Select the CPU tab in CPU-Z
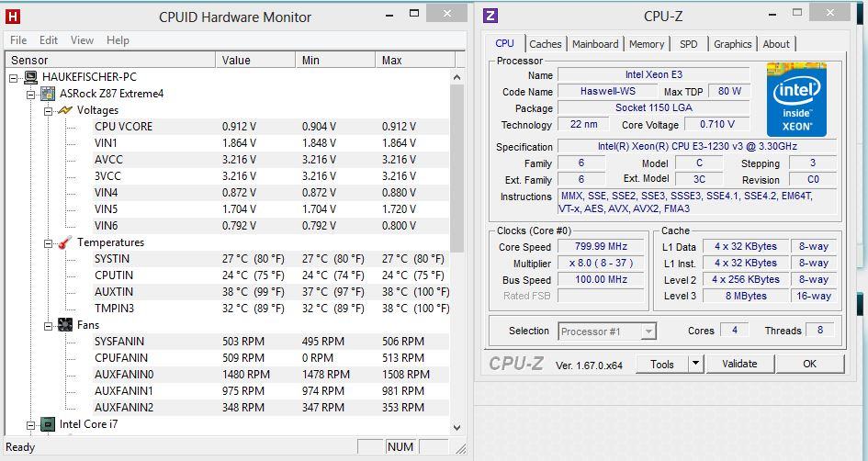868x461 pixels. tap(505, 43)
